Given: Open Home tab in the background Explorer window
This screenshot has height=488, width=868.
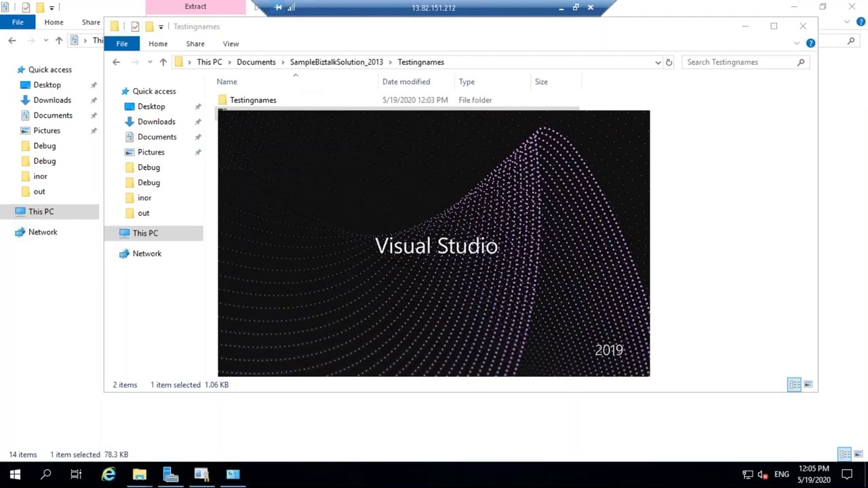Looking at the screenshot, I should 54,22.
